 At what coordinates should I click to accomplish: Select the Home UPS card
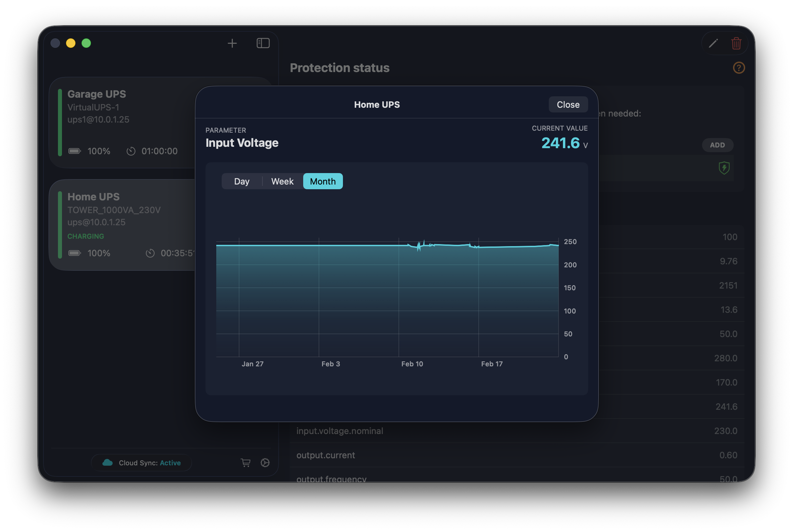[x=122, y=225]
